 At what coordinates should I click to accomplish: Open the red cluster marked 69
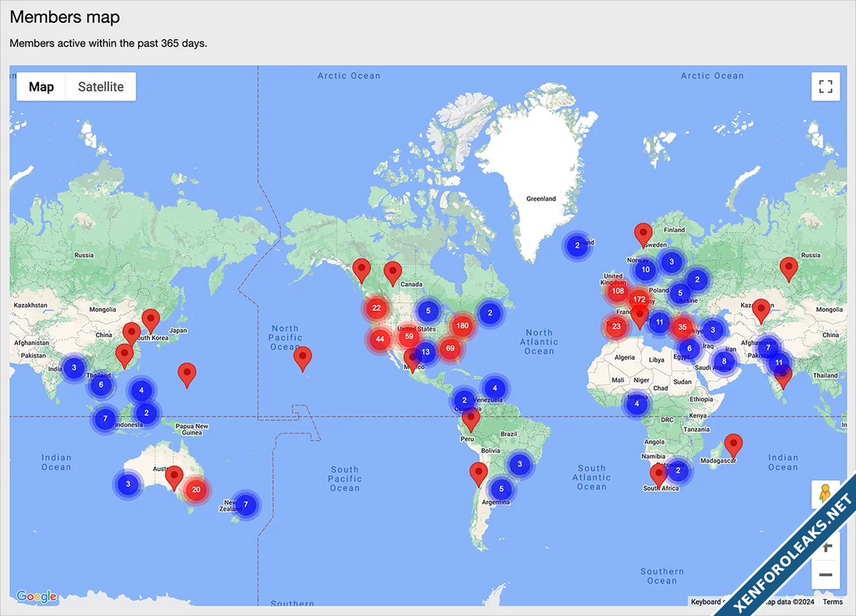pos(450,349)
